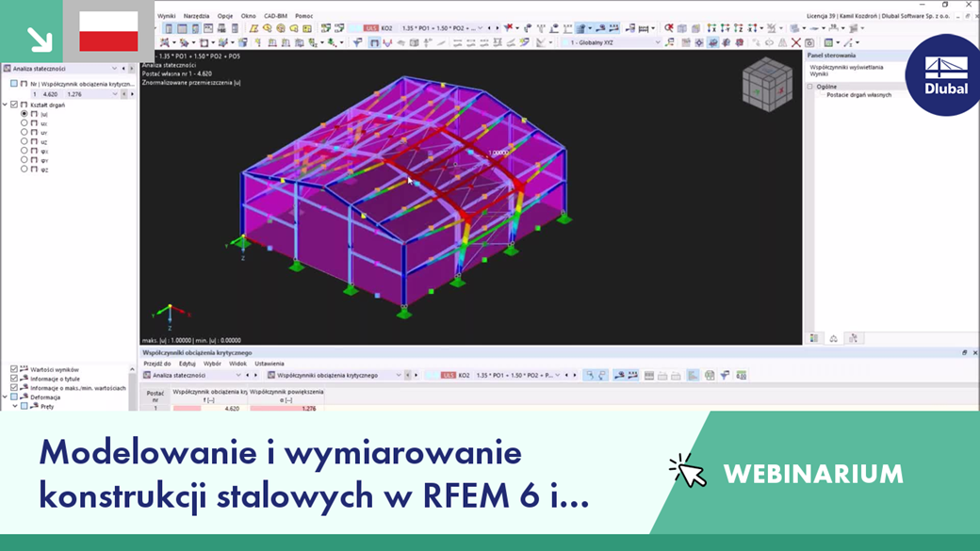This screenshot has height=551, width=980.
Task: Open the load combination KO2 dropdown in toolbar
Action: [x=480, y=28]
